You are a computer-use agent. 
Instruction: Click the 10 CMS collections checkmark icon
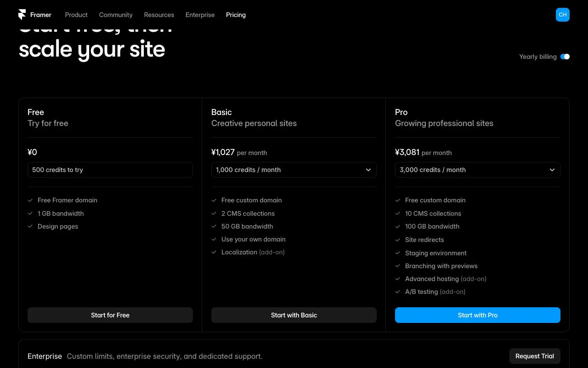[398, 213]
